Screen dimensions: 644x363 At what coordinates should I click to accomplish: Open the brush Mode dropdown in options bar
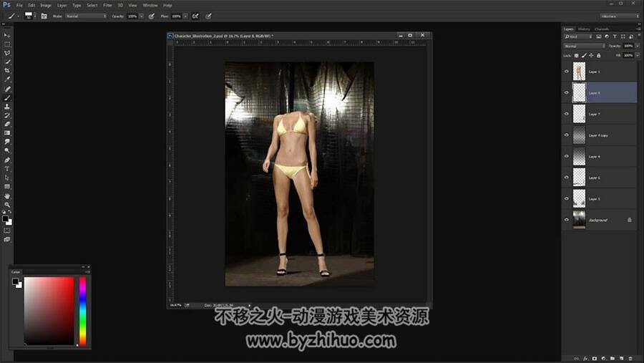coord(86,16)
